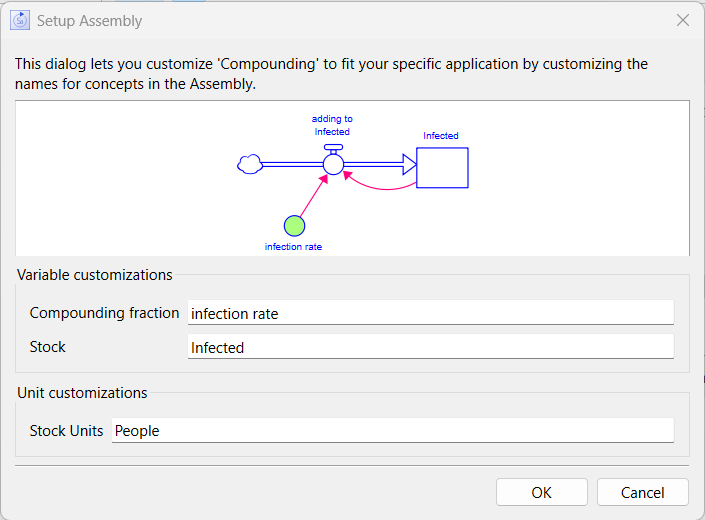Click the 'adding to Infected' flow label

332,125
